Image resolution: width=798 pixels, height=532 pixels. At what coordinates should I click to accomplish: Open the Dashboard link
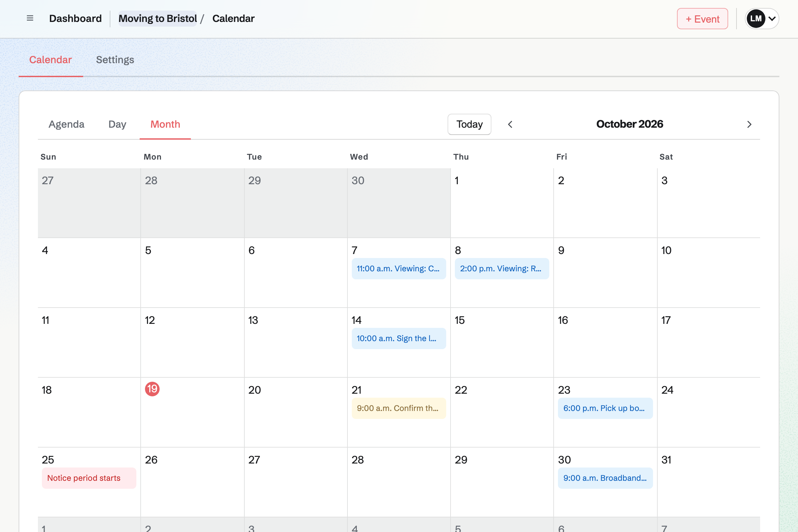(75, 19)
